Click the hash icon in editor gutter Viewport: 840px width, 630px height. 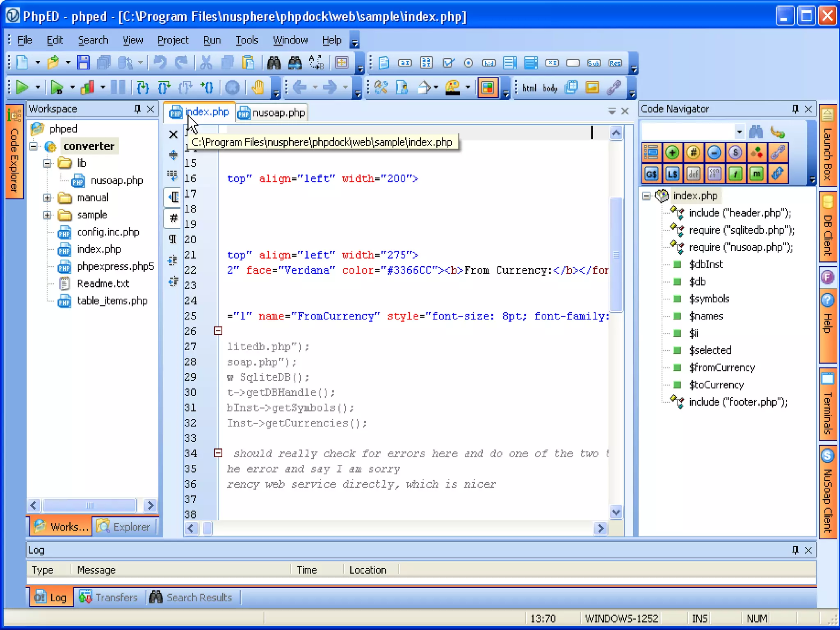[173, 218]
